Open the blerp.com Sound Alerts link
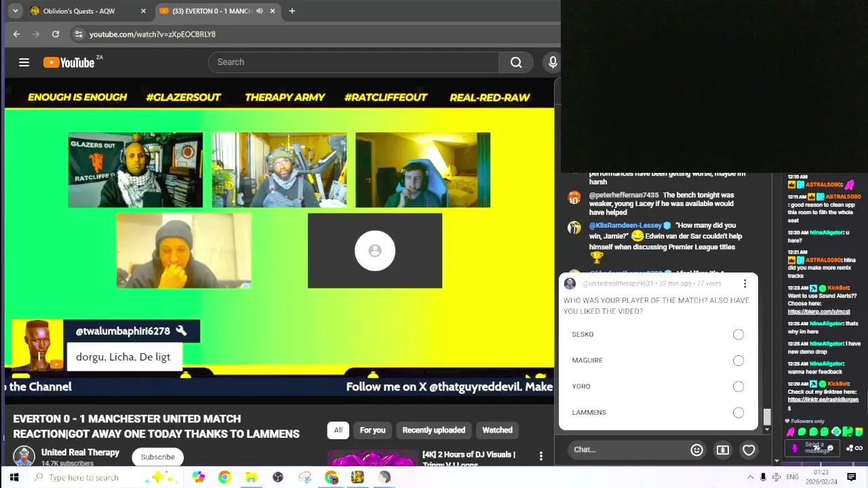 818,312
